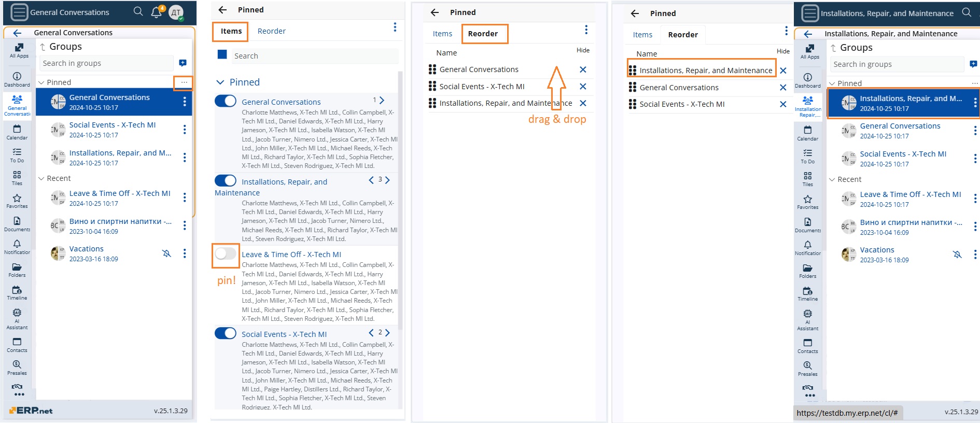Collapse the Pinned section in General Conversations window
The width and height of the screenshot is (980, 423).
tap(41, 82)
